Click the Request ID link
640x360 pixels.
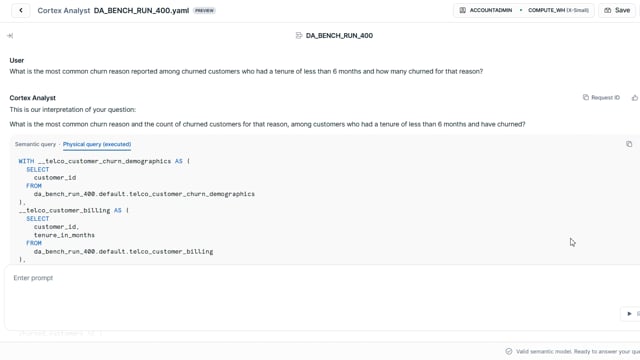pos(605,98)
